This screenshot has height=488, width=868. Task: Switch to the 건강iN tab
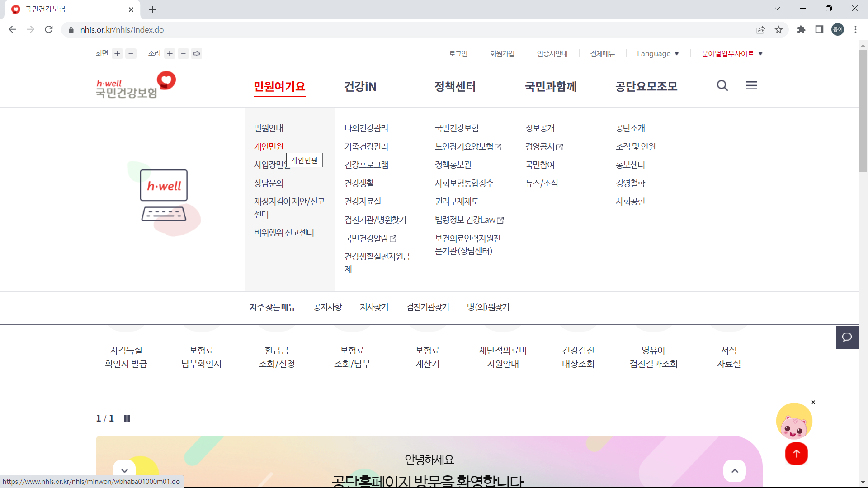[360, 87]
